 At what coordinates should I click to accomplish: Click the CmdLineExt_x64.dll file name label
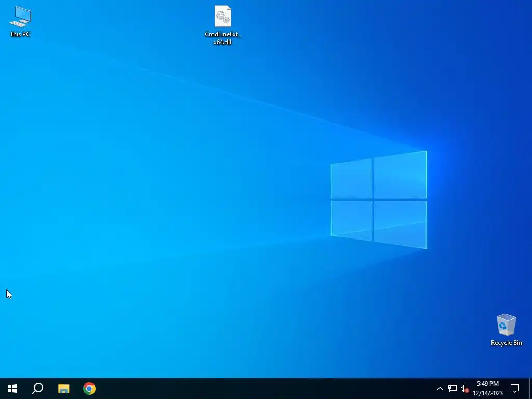[x=222, y=38]
